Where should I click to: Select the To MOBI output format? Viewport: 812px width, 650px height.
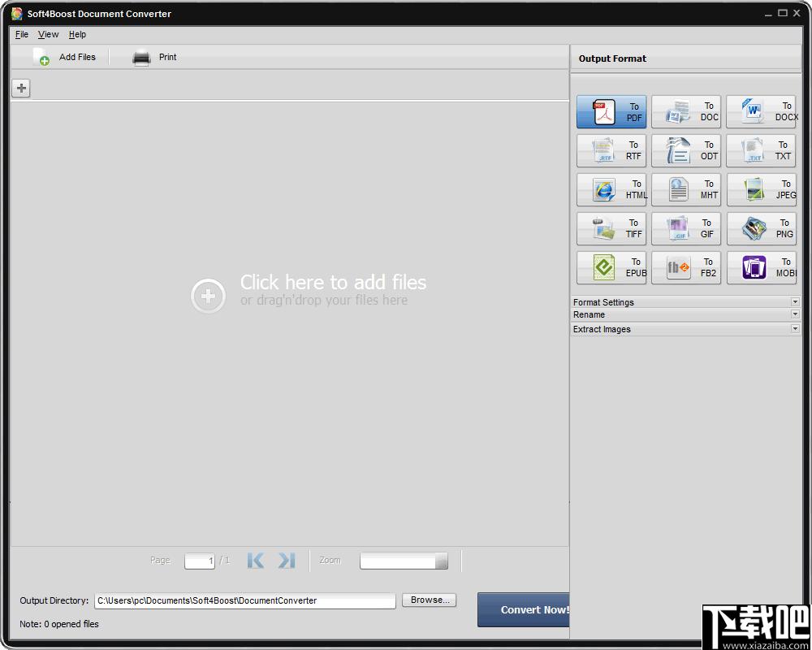tap(761, 267)
